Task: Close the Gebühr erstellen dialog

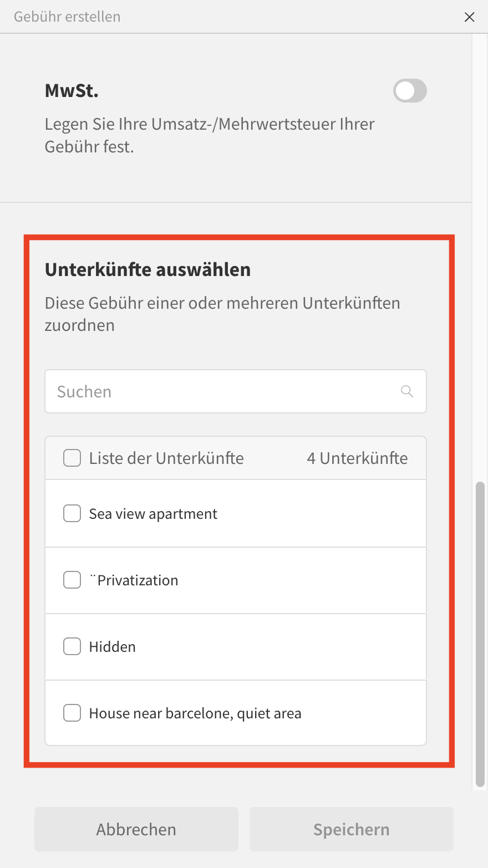Action: pyautogui.click(x=469, y=17)
